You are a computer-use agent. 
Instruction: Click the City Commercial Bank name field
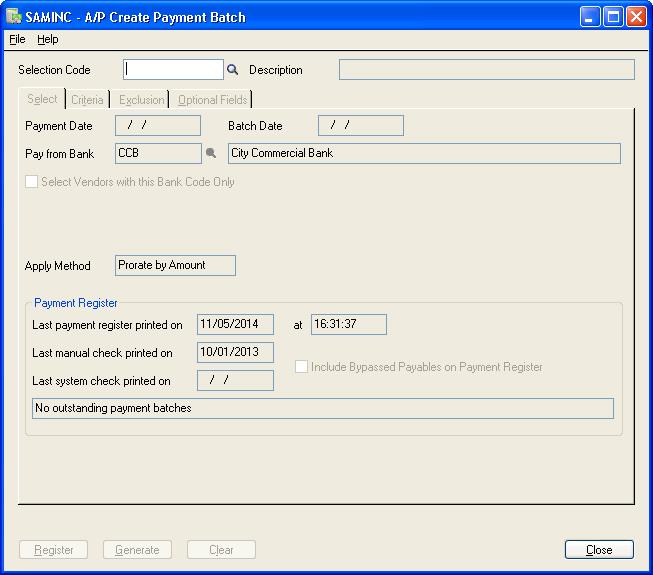coord(424,153)
